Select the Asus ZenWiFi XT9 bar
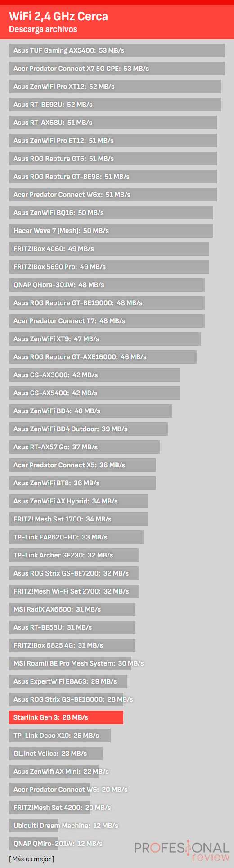234x868 pixels. tap(105, 339)
